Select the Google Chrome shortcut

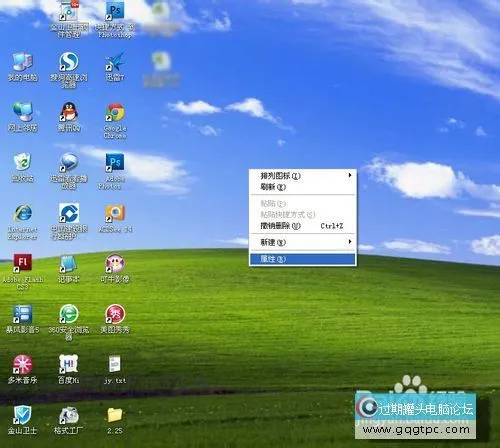point(115,121)
